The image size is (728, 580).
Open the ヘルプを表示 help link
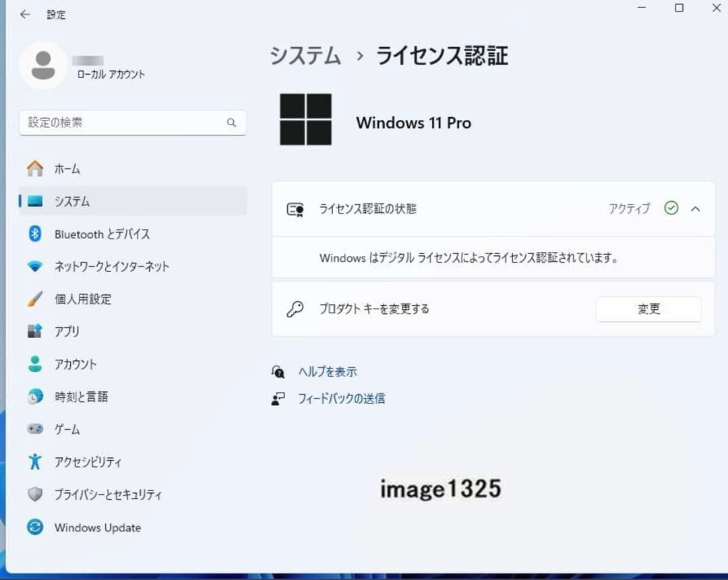tap(327, 371)
